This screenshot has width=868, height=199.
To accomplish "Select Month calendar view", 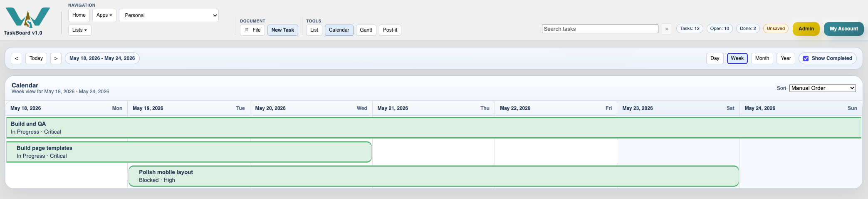I will (x=762, y=58).
